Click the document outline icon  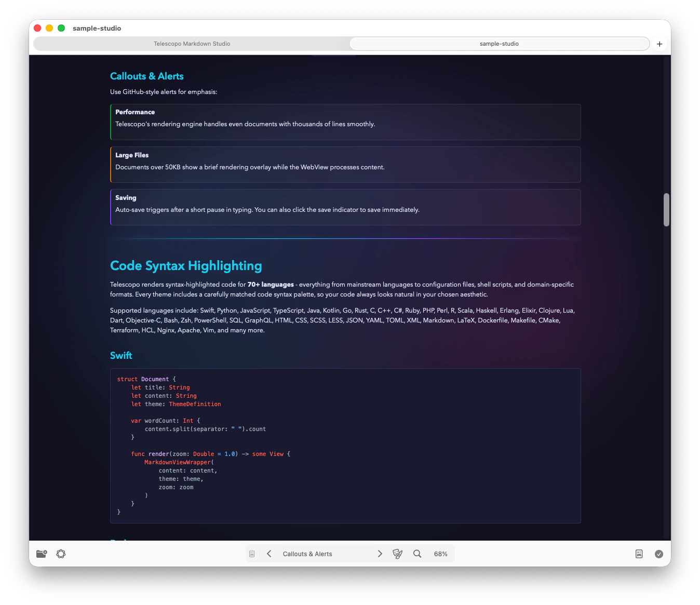[252, 554]
